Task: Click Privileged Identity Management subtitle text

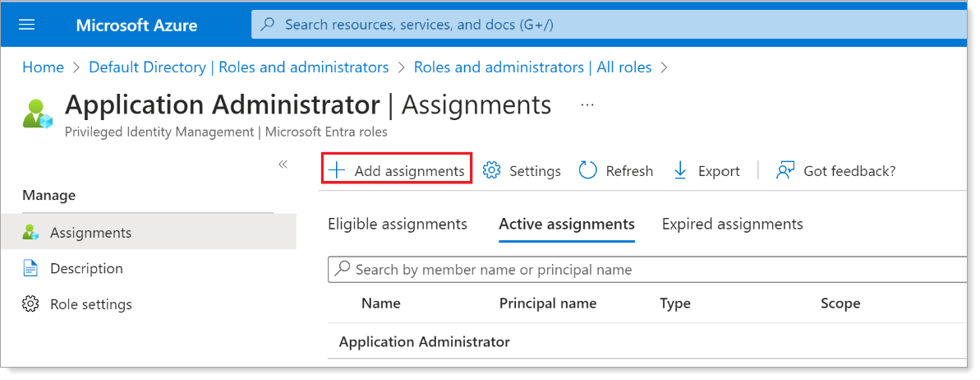Action: (x=226, y=132)
